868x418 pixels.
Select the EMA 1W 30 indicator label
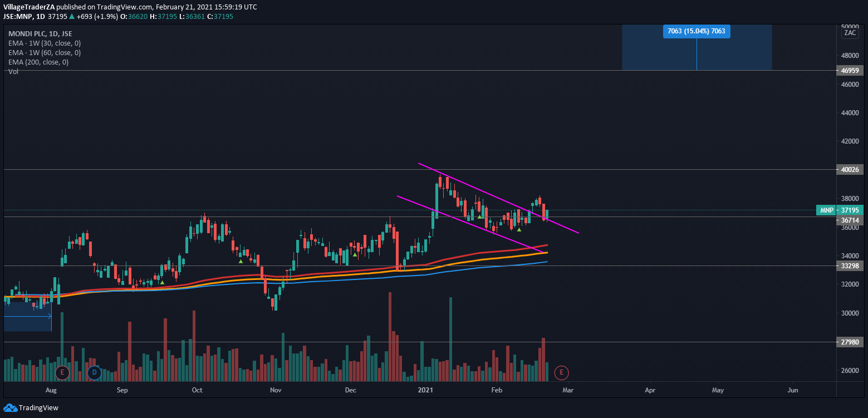(45, 43)
